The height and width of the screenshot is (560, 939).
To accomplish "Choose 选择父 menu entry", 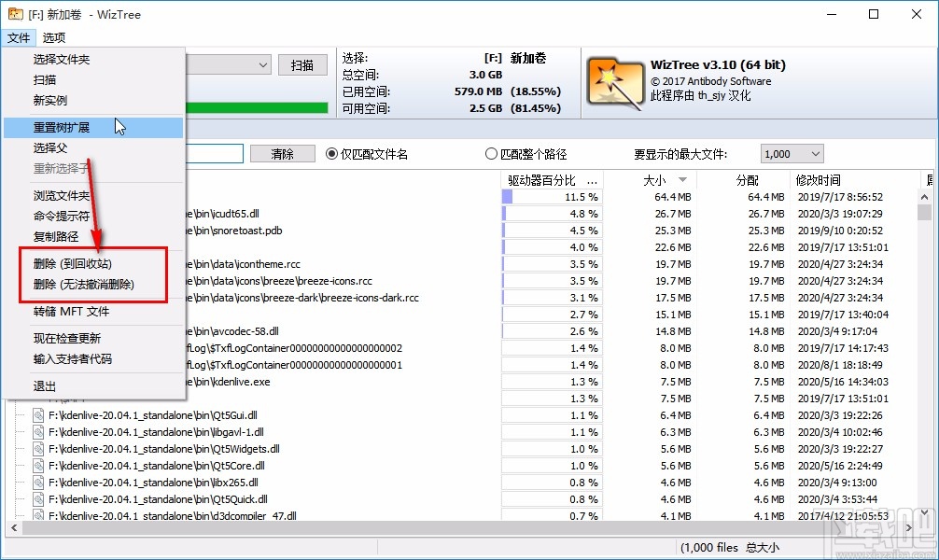I will (x=92, y=148).
